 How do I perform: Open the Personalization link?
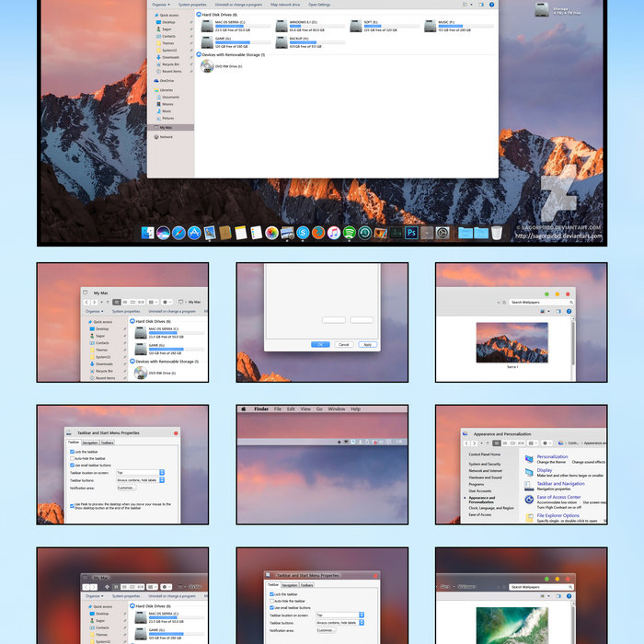(x=552, y=456)
